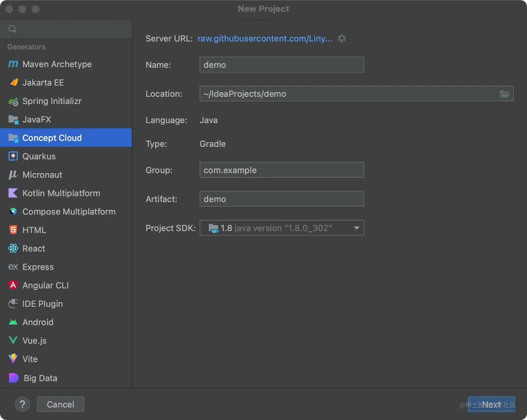
Task: Choose Jakarta EE from generators list
Action: [66, 83]
